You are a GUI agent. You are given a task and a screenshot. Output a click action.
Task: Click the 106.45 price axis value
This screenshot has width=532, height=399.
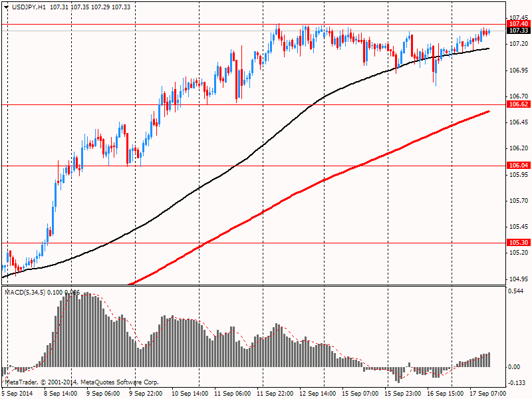[519, 122]
